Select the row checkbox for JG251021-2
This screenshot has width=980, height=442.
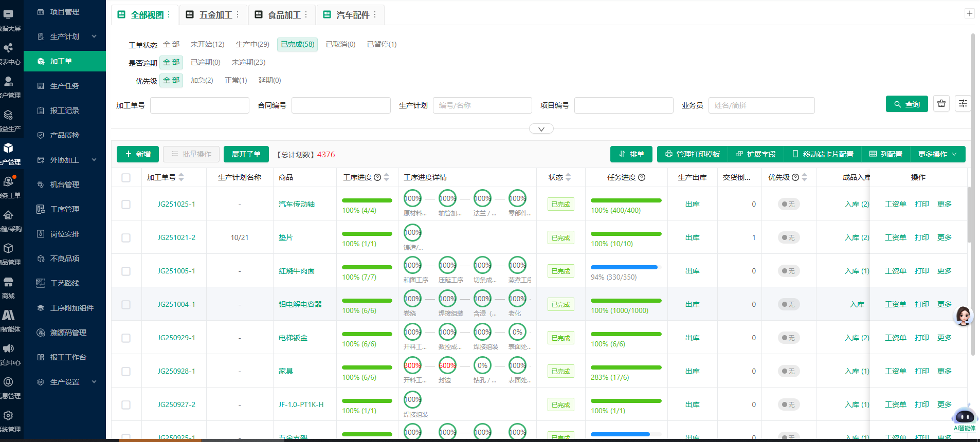click(x=126, y=238)
